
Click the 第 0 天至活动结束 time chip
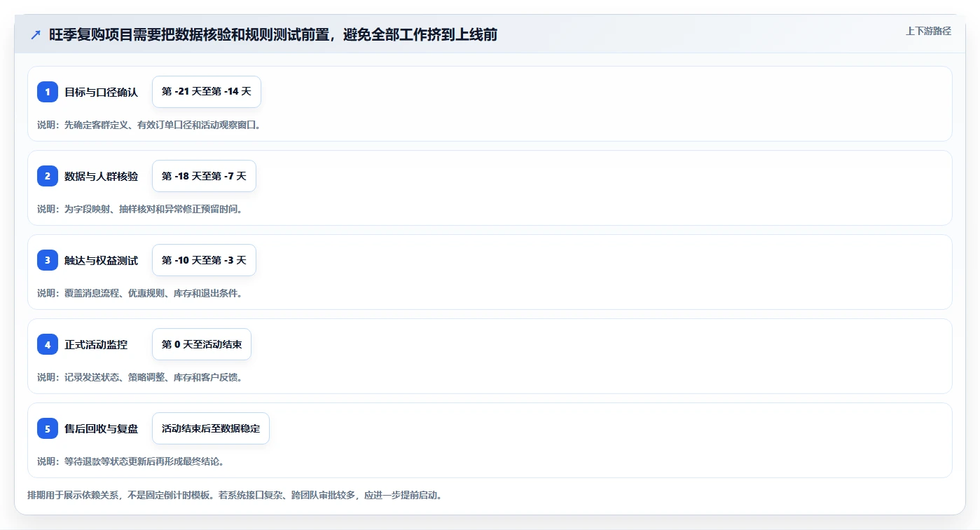(202, 344)
